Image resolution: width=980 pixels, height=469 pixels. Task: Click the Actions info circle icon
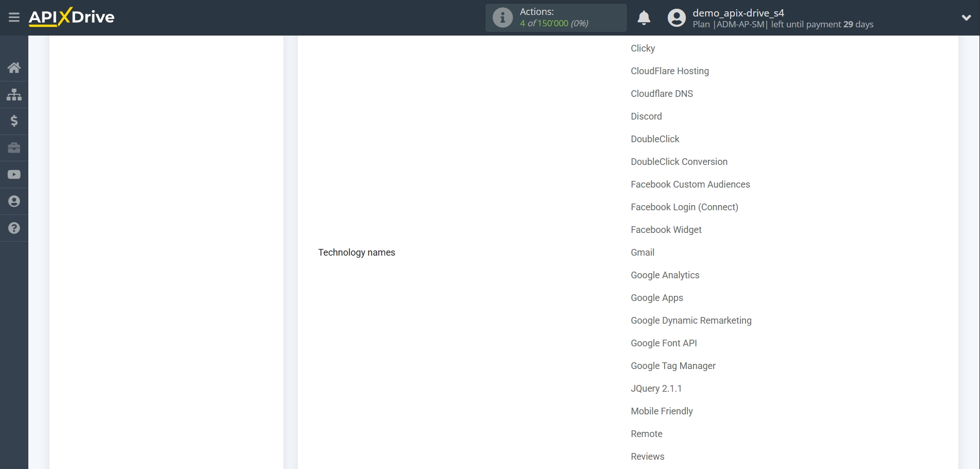pyautogui.click(x=502, y=17)
